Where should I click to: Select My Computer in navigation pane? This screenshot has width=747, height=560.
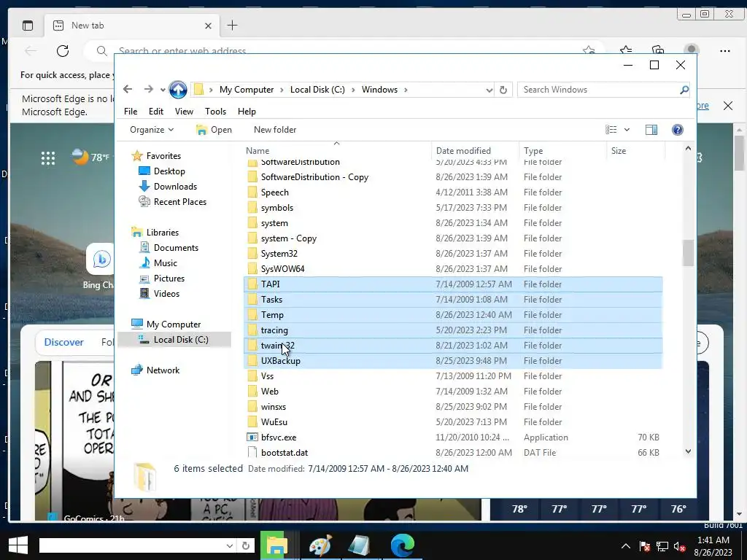(x=174, y=324)
